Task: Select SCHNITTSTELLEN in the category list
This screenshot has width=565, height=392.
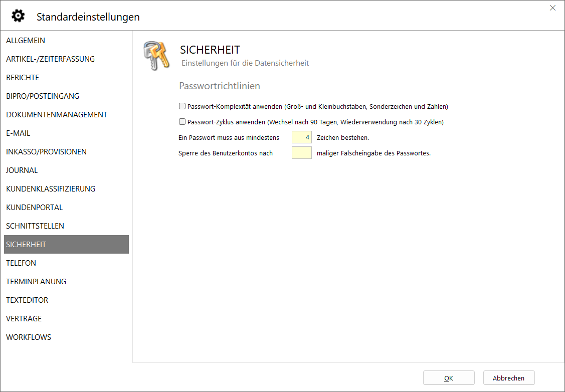Action: pos(35,226)
